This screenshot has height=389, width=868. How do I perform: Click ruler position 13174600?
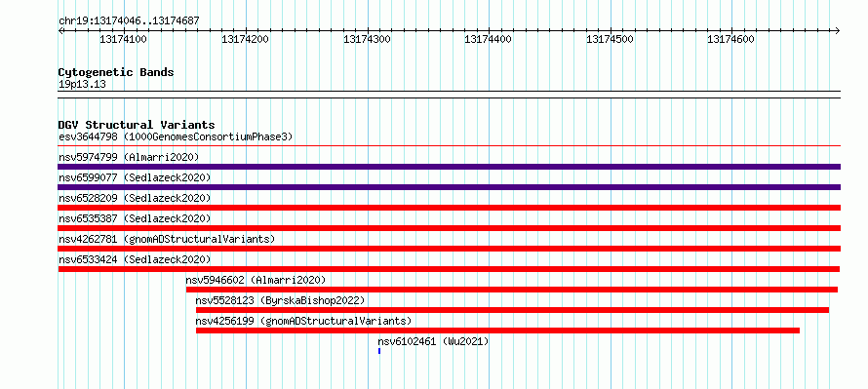[730, 39]
